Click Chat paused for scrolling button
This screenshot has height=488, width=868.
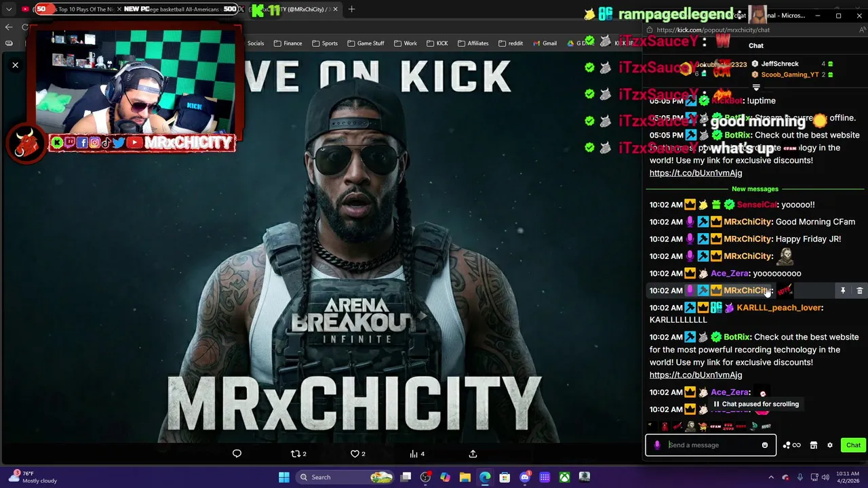click(x=755, y=404)
